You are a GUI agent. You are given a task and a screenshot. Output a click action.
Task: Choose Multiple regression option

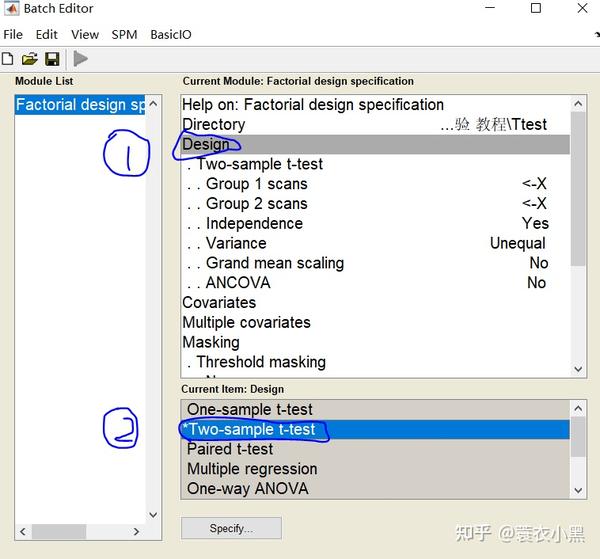[x=375, y=469]
